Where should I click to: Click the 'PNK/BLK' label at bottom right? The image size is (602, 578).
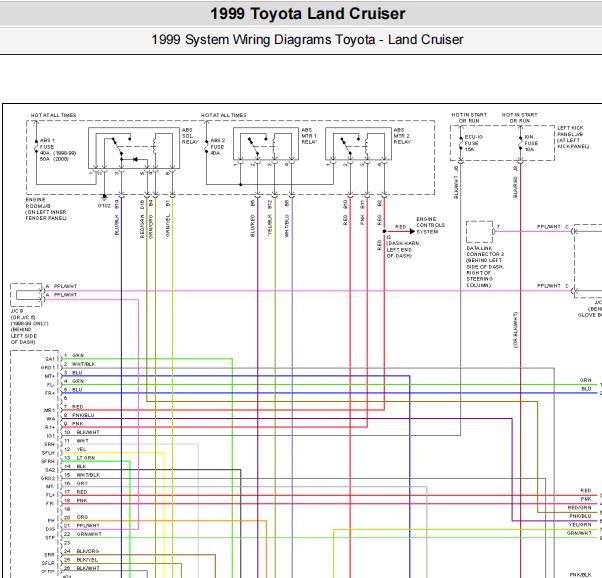pos(580,575)
